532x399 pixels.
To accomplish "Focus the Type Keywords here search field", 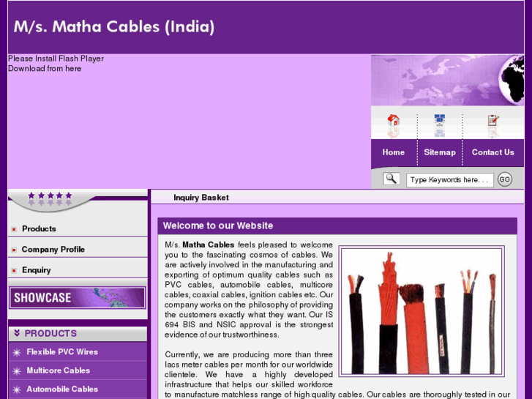I will coord(450,180).
